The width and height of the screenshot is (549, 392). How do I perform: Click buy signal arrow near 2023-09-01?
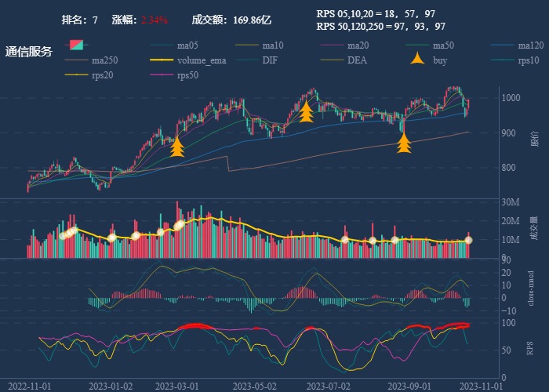pyautogui.click(x=404, y=143)
